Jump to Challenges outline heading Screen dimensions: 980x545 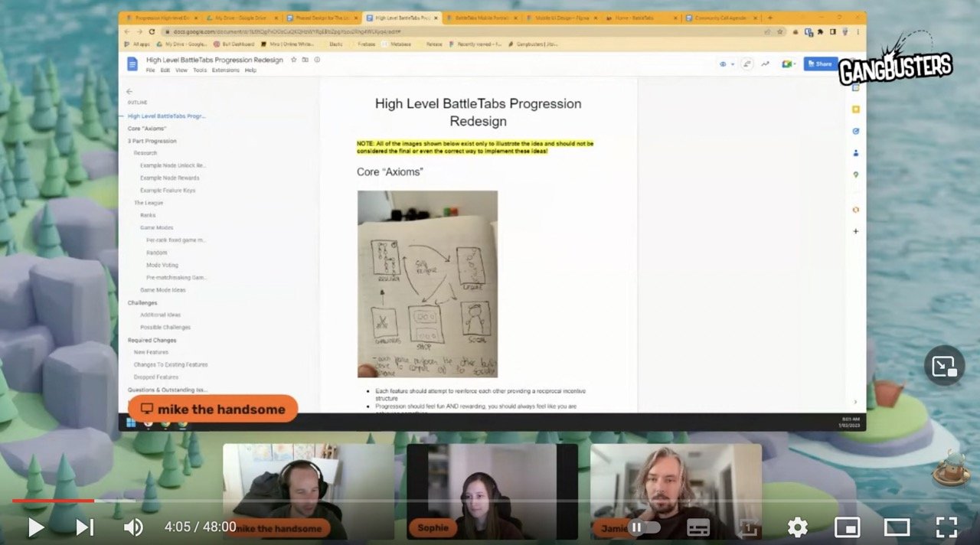pos(142,302)
